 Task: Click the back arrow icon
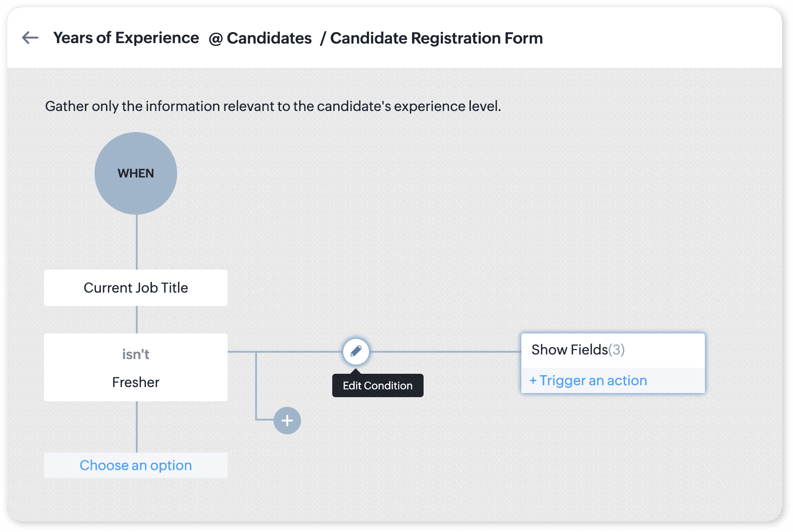click(30, 38)
